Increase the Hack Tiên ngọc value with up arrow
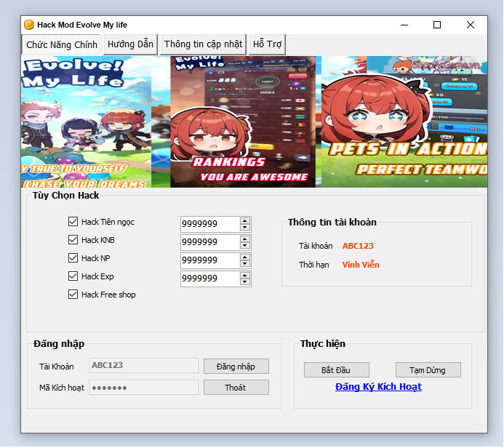 [245, 221]
